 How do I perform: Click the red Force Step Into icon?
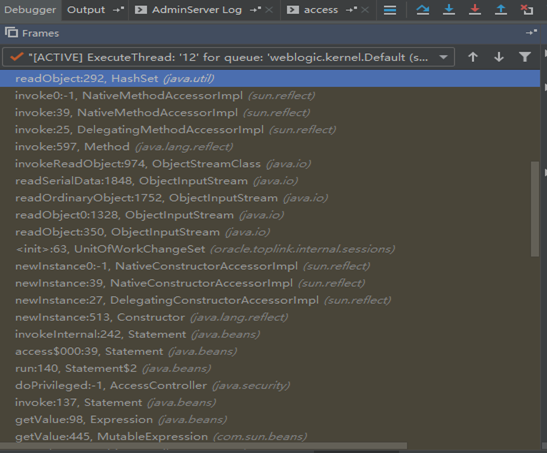[475, 10]
